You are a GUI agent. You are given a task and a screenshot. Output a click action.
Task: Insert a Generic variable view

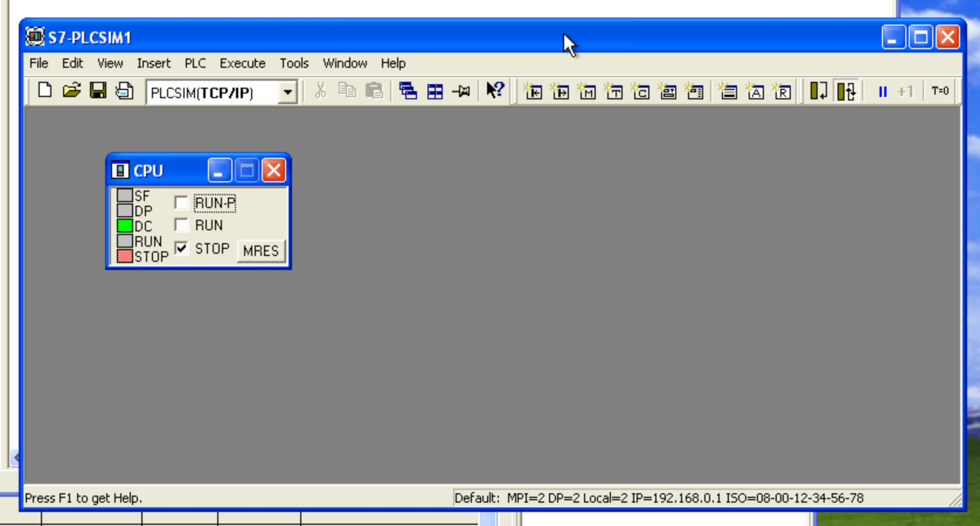pos(667,91)
